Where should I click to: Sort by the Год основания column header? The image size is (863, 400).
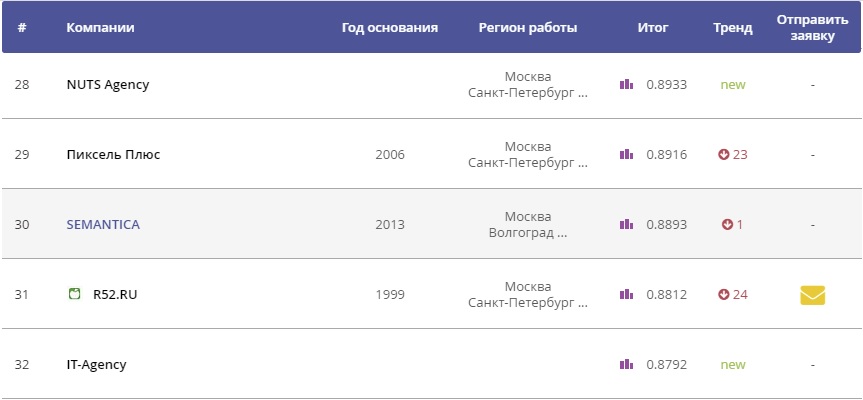390,28
